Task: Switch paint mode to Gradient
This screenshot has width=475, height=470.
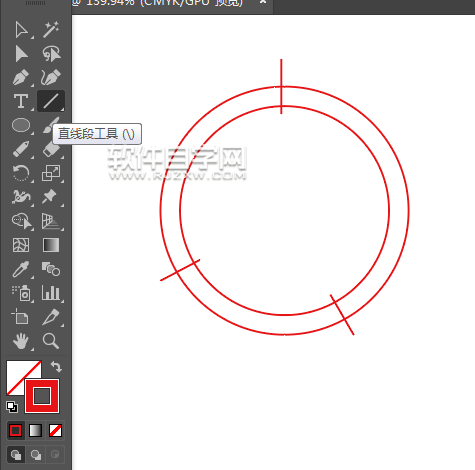Action: point(35,430)
